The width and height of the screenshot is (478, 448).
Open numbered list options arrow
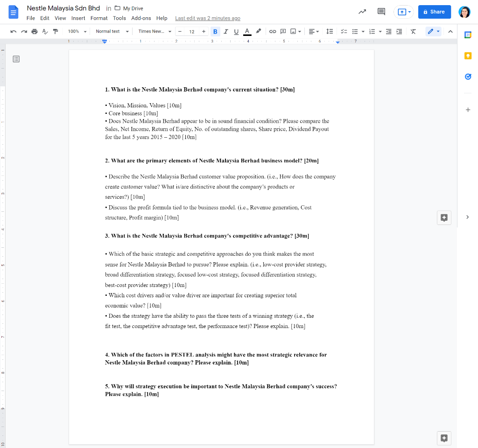(380, 31)
